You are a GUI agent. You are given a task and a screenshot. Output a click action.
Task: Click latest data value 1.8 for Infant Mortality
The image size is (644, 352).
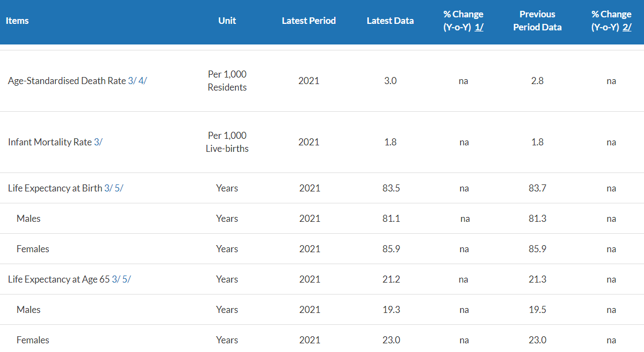point(390,142)
